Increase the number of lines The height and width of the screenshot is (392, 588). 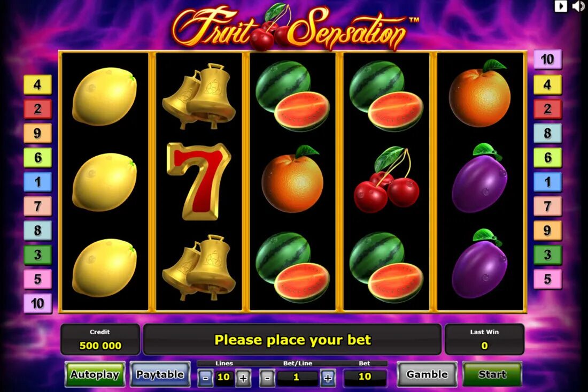click(243, 378)
